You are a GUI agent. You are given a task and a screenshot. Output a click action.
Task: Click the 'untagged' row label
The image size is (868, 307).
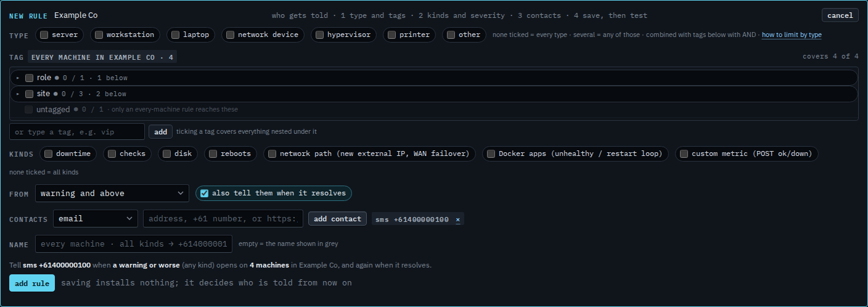coord(53,109)
